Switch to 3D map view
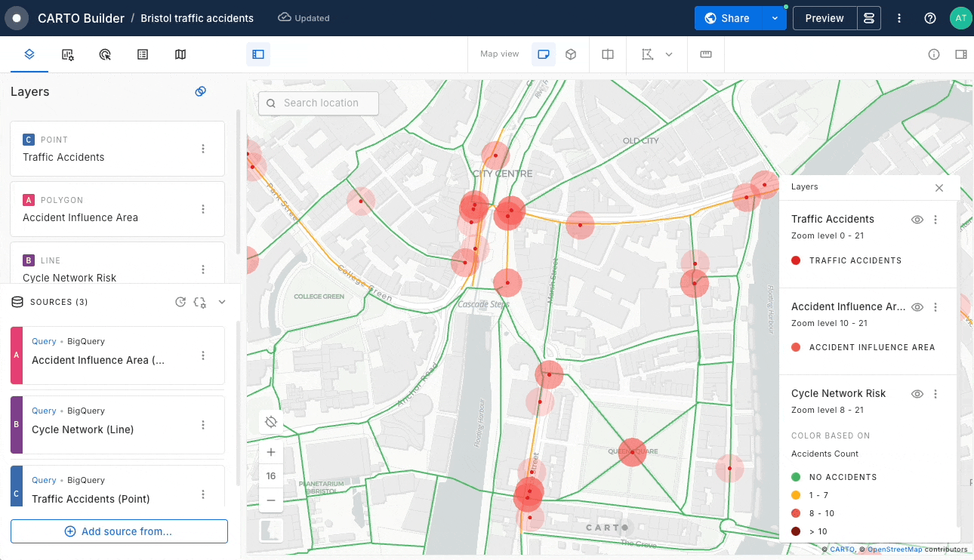The image size is (974, 560). (x=571, y=54)
